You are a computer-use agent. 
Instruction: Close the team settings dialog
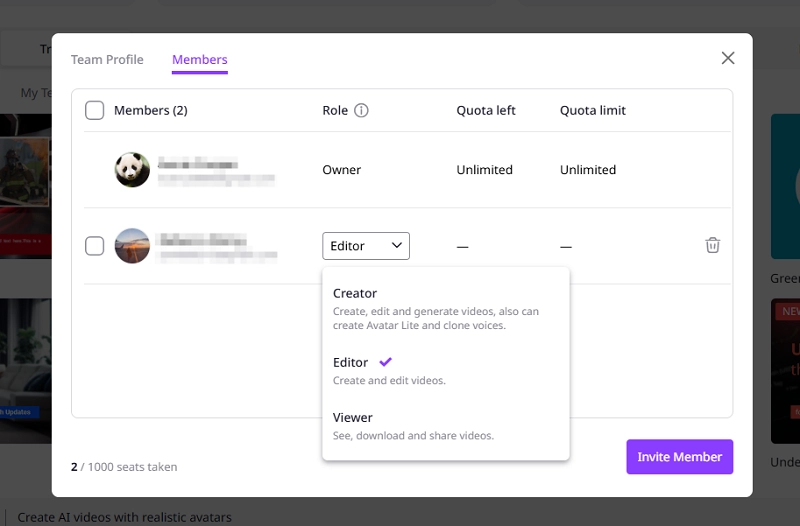point(728,59)
